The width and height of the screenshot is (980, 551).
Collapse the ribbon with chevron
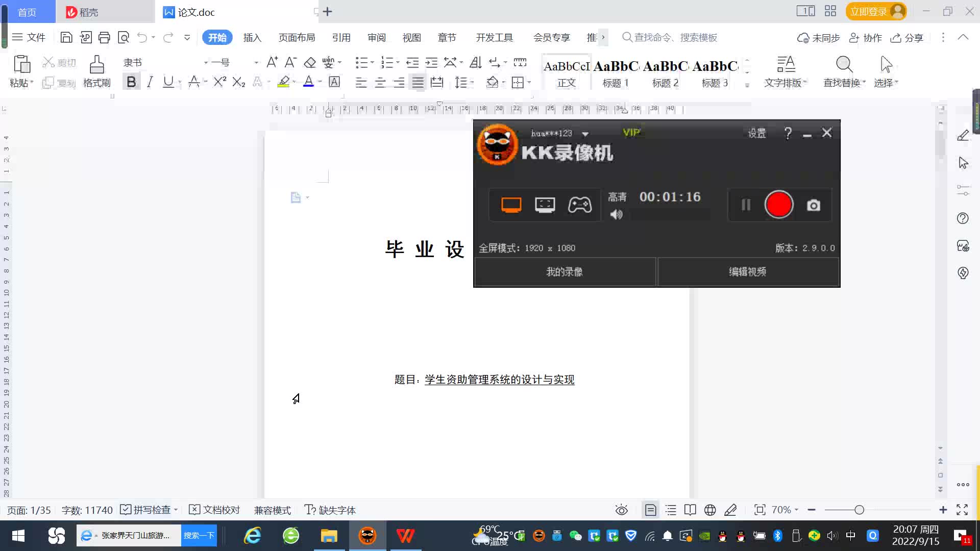pos(963,37)
